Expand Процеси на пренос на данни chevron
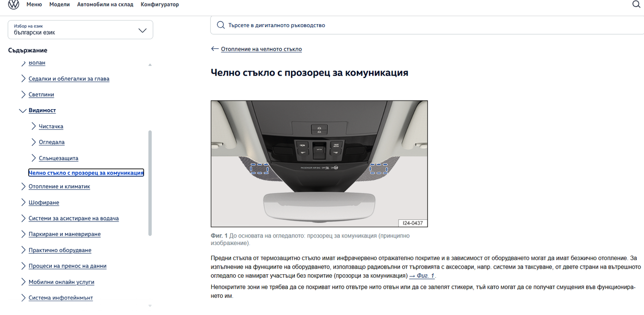644x315 pixels. click(x=23, y=266)
